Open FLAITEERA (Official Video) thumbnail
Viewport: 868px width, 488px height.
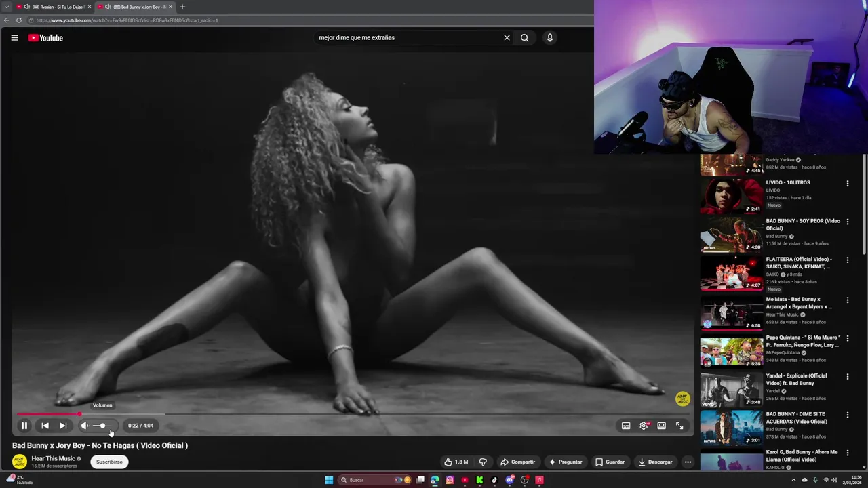[x=732, y=272]
